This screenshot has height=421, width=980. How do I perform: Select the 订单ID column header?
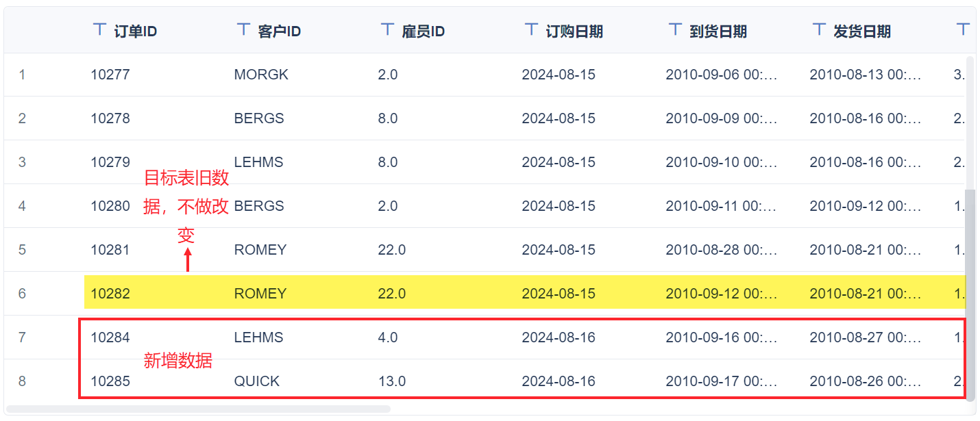coord(136,31)
